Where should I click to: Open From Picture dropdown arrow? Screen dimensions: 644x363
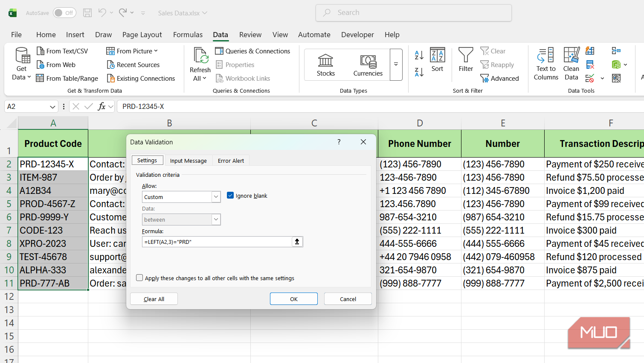[x=156, y=51]
